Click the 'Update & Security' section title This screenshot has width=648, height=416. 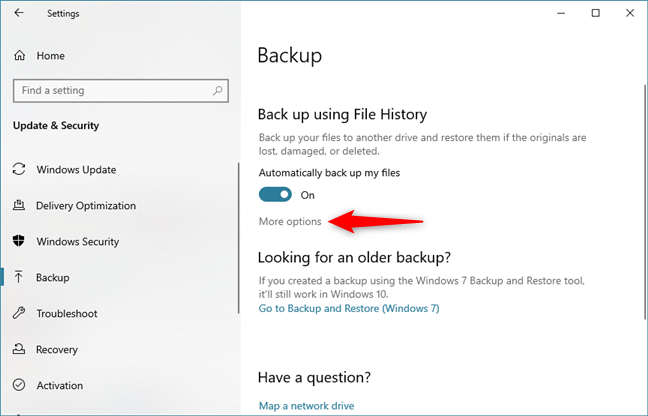pos(56,126)
